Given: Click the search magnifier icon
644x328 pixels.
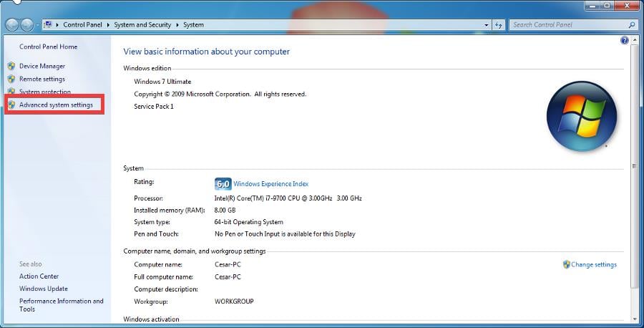Looking at the screenshot, I should point(632,25).
